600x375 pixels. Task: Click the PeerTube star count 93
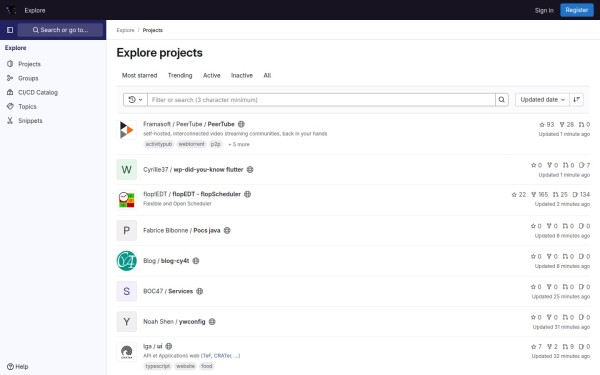coord(546,124)
